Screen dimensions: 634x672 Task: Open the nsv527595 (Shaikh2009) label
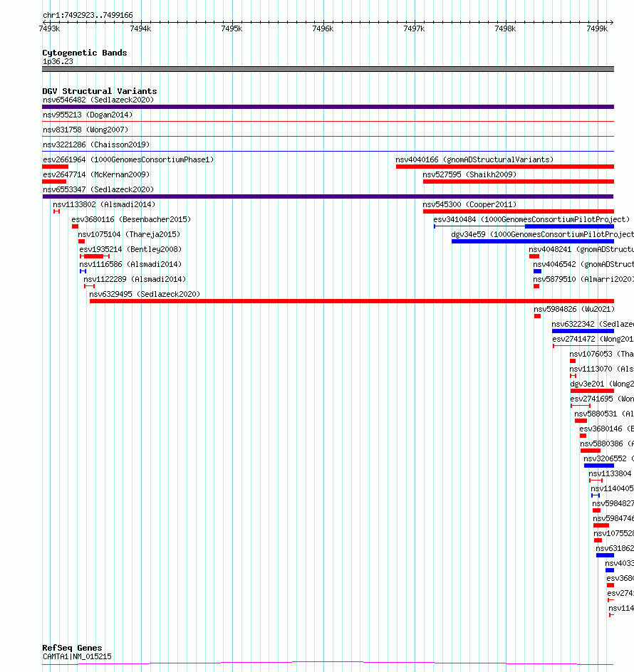pyautogui.click(x=469, y=175)
